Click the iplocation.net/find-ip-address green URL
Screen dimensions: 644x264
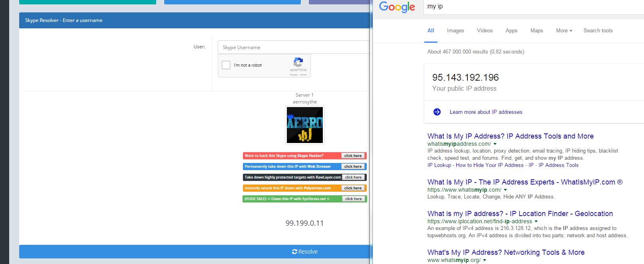(480, 221)
